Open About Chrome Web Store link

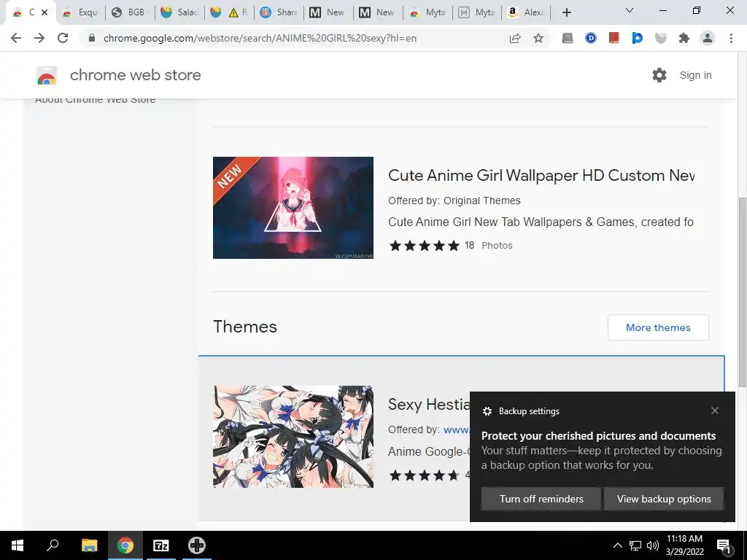click(96, 99)
